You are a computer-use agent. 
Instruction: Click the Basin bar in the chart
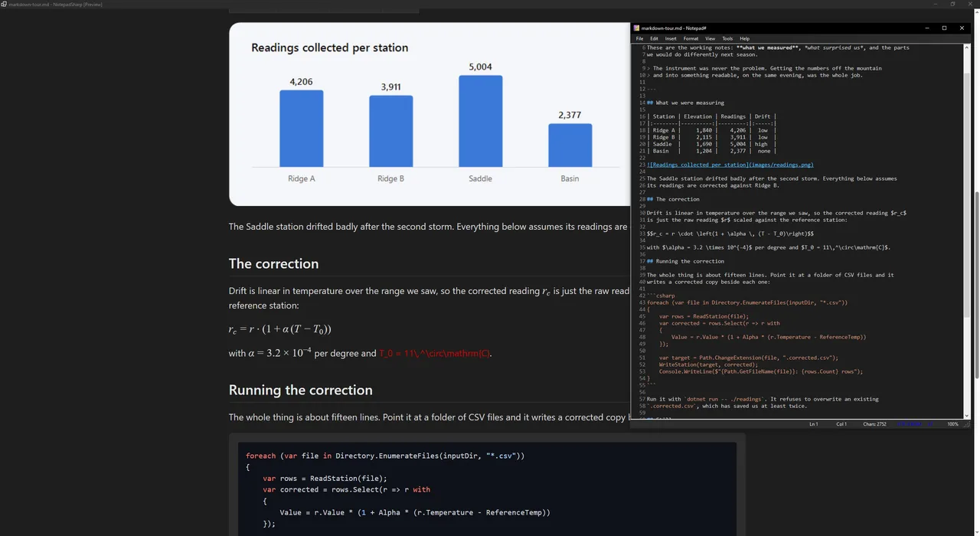(x=570, y=145)
